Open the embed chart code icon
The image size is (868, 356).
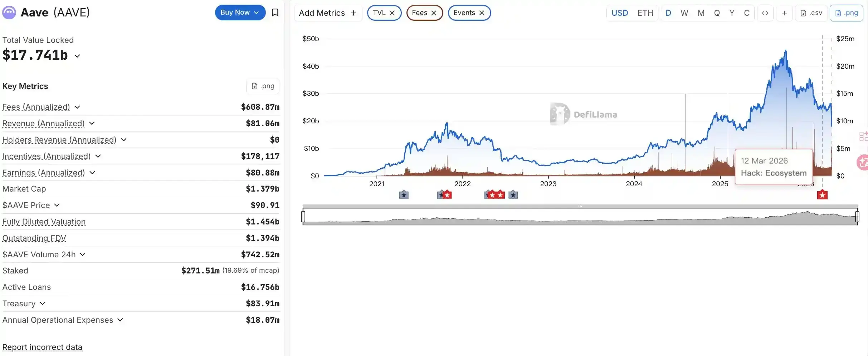tap(765, 13)
